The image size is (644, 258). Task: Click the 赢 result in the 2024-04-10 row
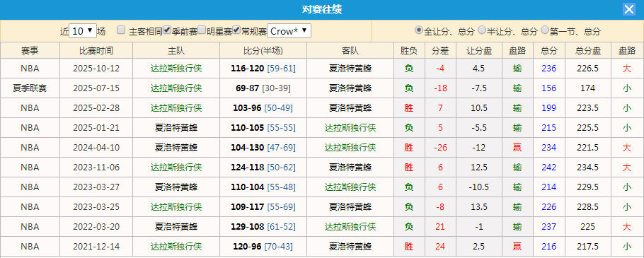click(517, 148)
